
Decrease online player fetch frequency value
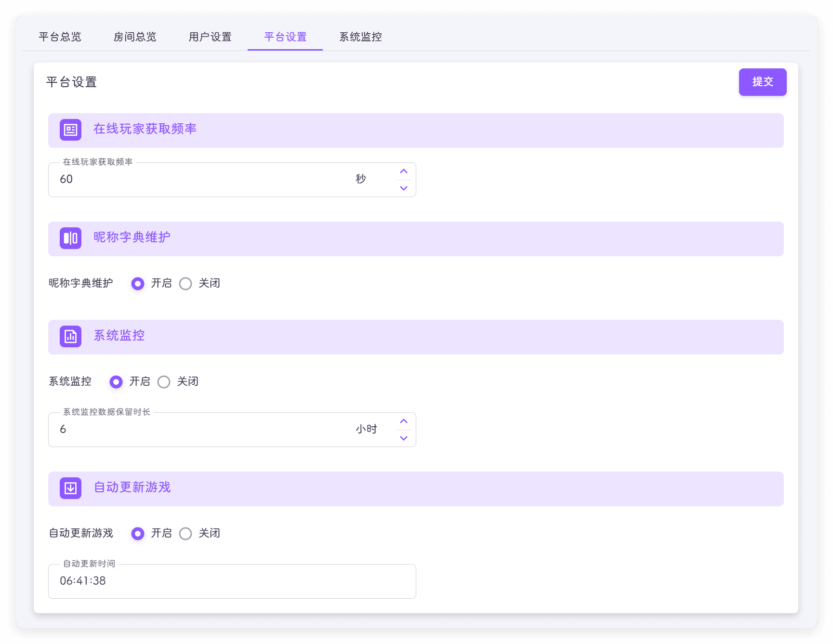[404, 188]
